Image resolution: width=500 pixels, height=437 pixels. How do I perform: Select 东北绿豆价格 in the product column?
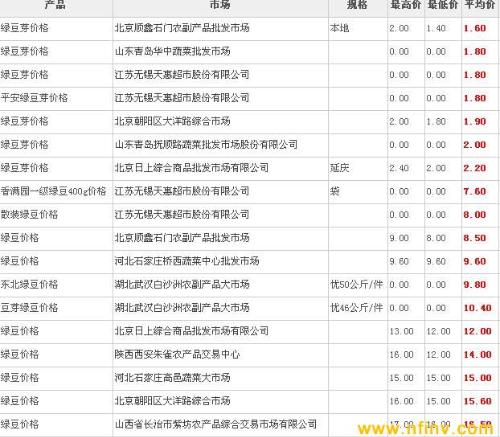click(29, 285)
